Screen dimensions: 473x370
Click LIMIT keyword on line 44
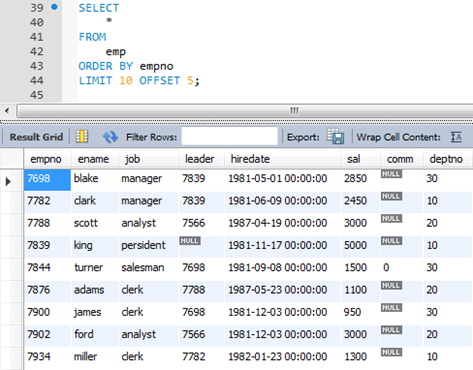(x=95, y=81)
